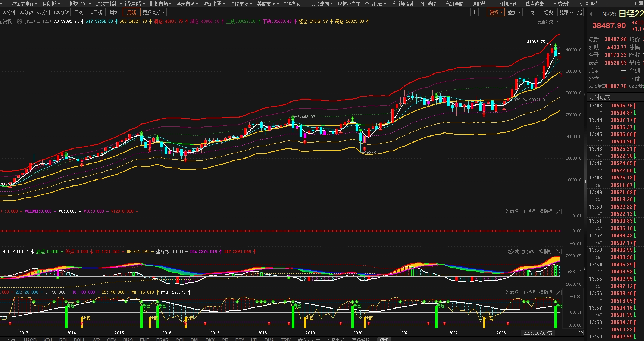Zoom in chart with plus icon
644x341 pixels.
[474, 12]
